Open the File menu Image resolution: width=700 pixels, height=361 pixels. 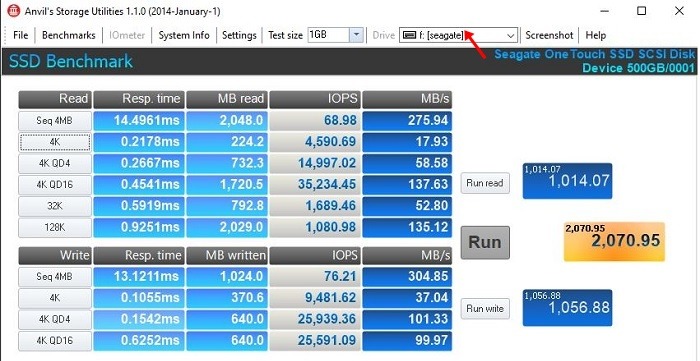[x=21, y=35]
